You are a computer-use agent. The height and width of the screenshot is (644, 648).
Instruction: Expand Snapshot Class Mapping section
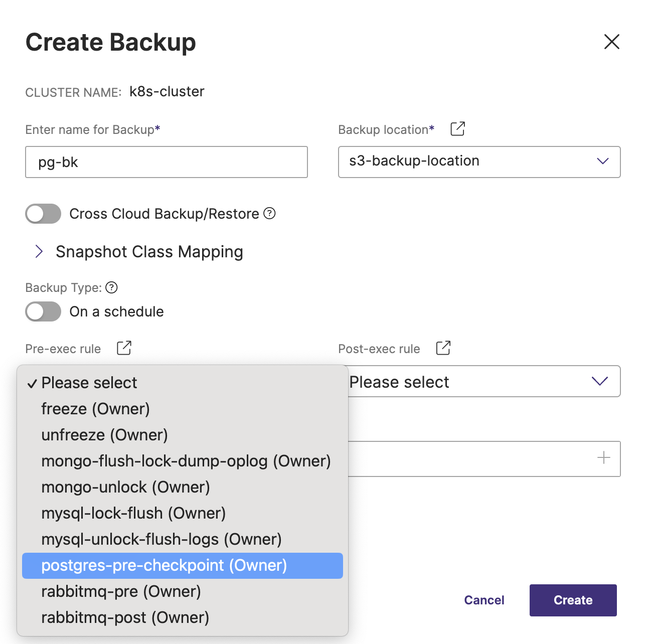click(x=39, y=251)
